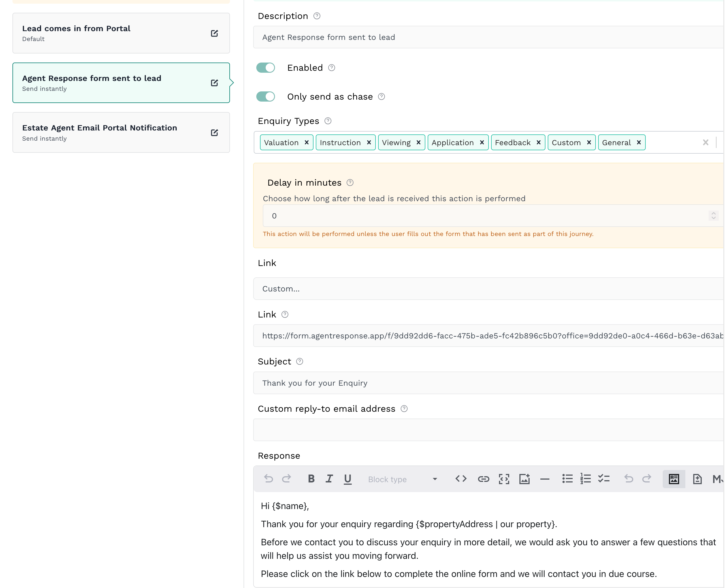This screenshot has width=725, height=588.
Task: Open the Link type Custom dropdown
Action: (x=488, y=289)
